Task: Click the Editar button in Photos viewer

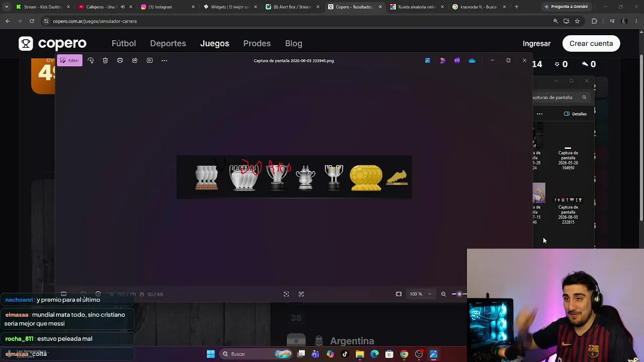Action: pyautogui.click(x=69, y=60)
